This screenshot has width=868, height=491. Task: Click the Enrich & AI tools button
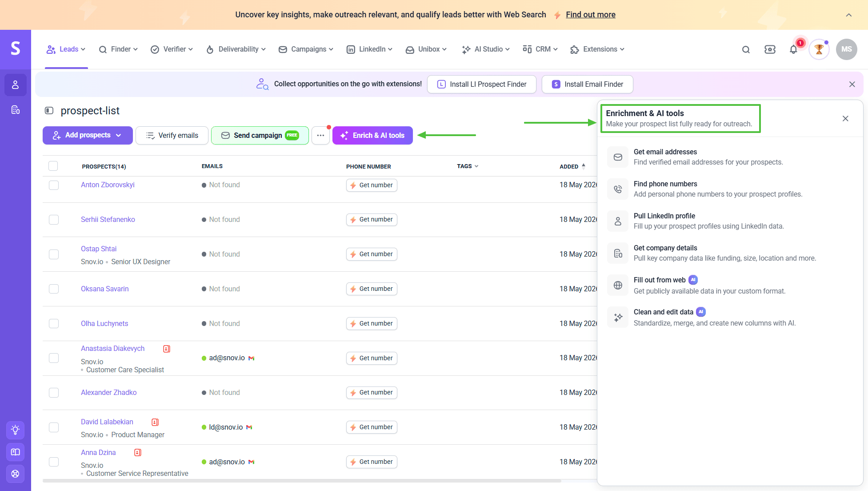(372, 135)
